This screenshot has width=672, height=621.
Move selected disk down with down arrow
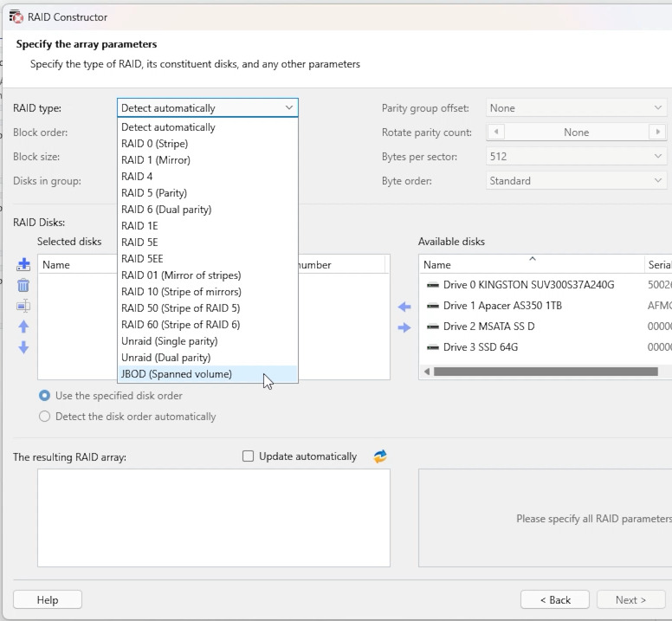click(23, 347)
